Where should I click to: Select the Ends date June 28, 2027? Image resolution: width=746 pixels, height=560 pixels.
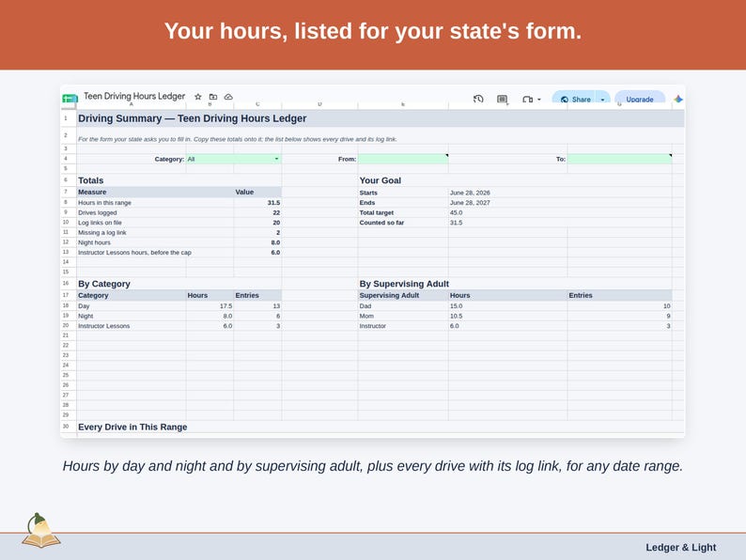[470, 203]
